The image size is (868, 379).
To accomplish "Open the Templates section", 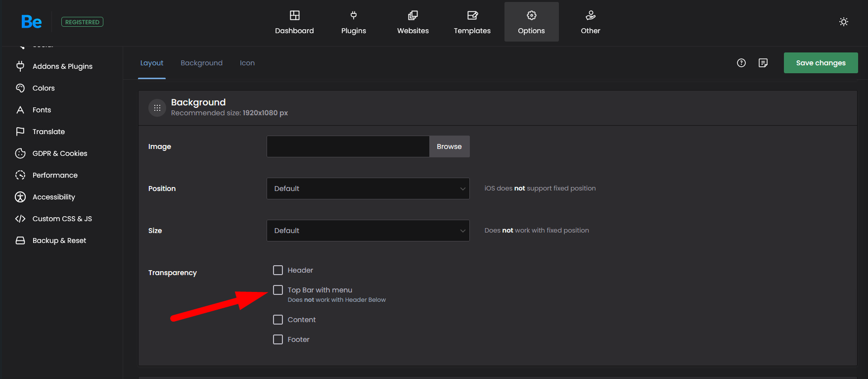I will [x=472, y=22].
